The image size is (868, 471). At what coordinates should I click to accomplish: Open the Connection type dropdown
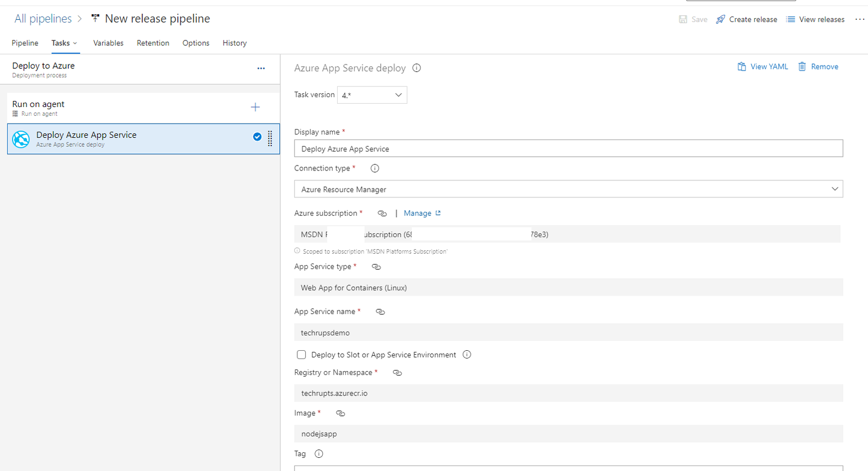568,189
